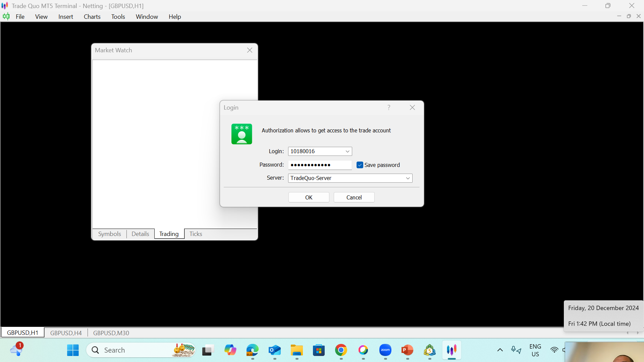Open the colorful ring app icon beside Chrome

(x=363, y=350)
